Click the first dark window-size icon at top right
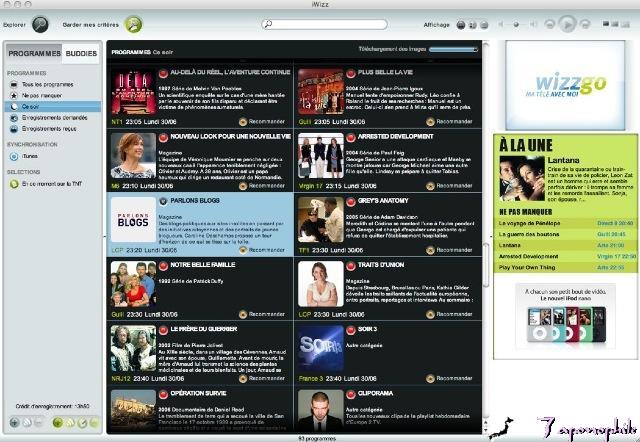Screen dimensions: 640x442 pyautogui.click(x=606, y=24)
